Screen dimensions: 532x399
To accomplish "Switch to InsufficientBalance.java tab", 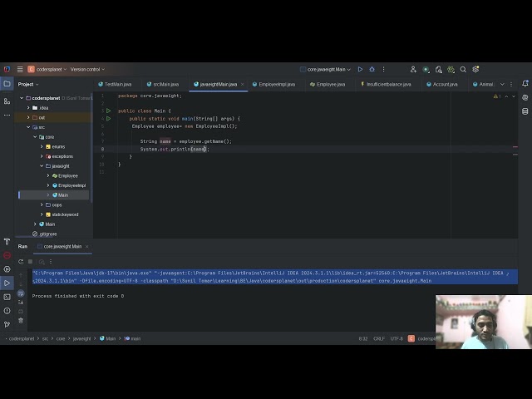I will (x=386, y=84).
